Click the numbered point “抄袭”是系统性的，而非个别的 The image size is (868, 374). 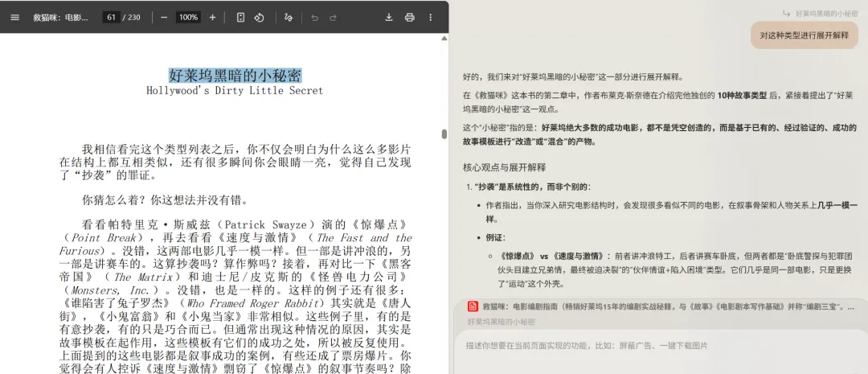tap(531, 187)
